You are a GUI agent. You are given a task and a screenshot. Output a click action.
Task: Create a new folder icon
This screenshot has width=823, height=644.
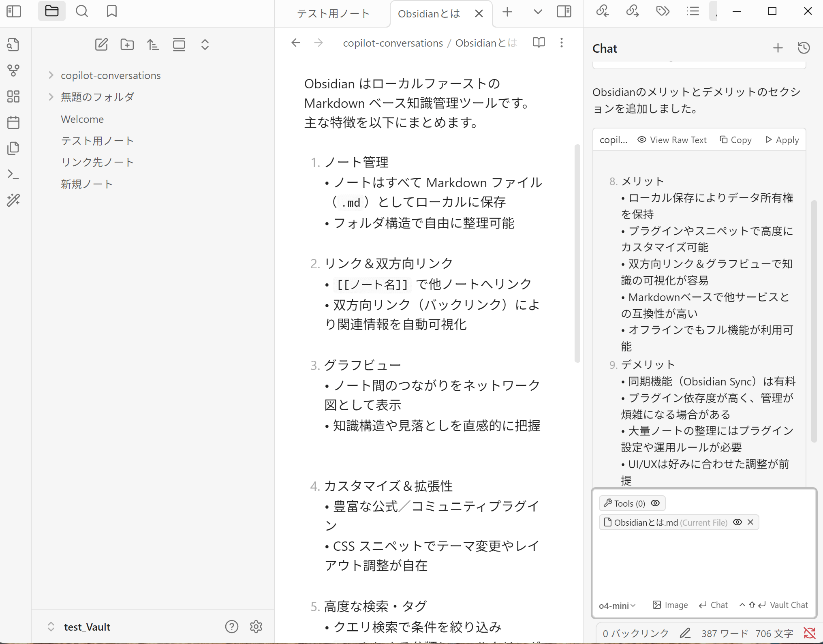pyautogui.click(x=127, y=45)
